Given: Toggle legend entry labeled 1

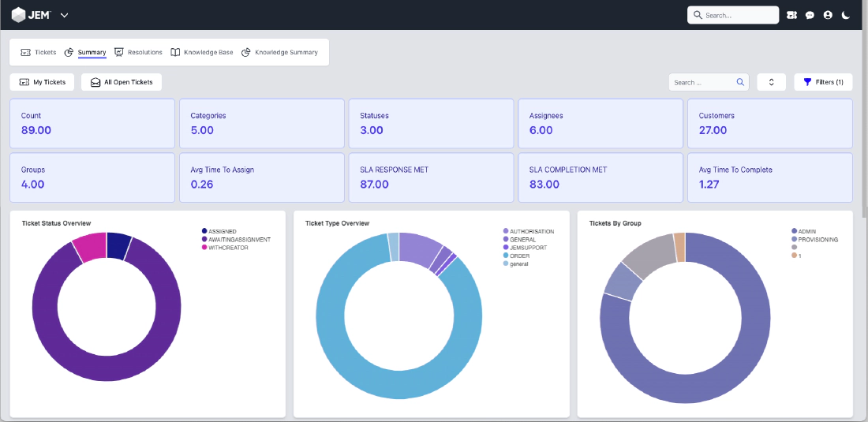Looking at the screenshot, I should [797, 256].
